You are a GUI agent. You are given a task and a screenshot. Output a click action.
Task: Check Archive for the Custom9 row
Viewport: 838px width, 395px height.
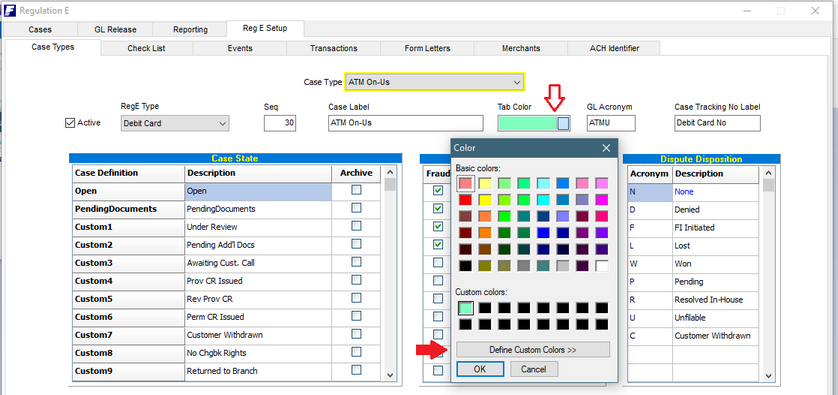(356, 370)
